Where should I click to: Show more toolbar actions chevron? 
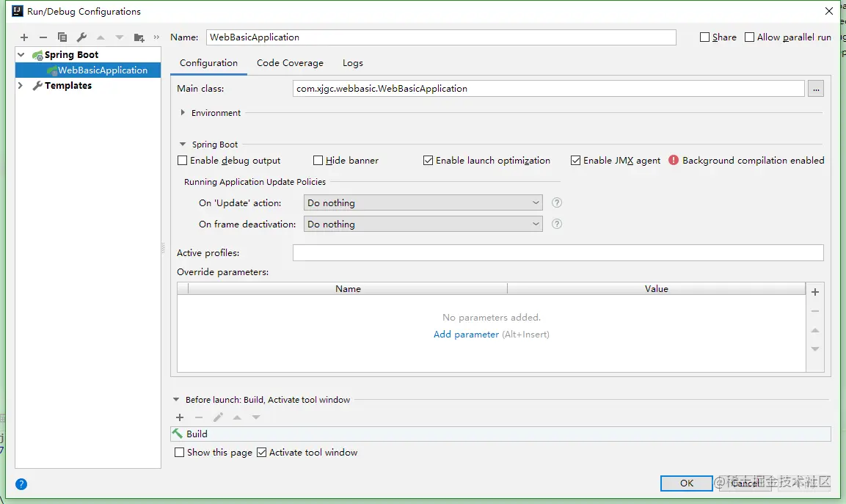coord(156,37)
